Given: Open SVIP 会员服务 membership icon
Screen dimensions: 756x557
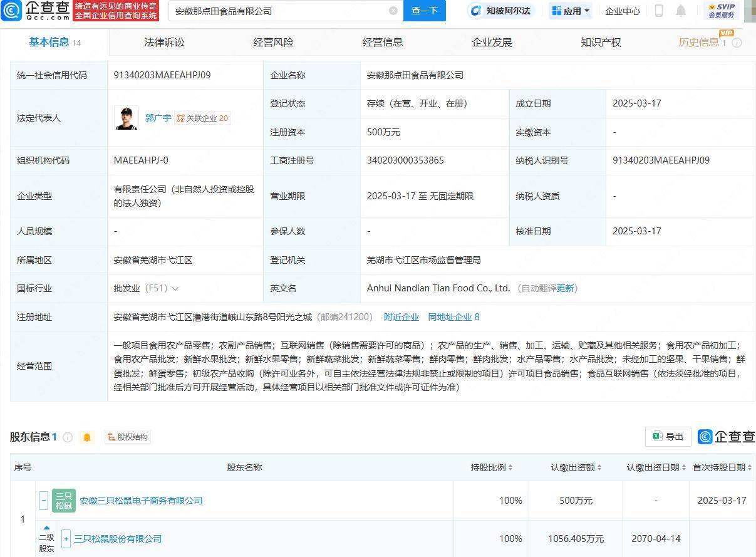Looking at the screenshot, I should pyautogui.click(x=722, y=11).
